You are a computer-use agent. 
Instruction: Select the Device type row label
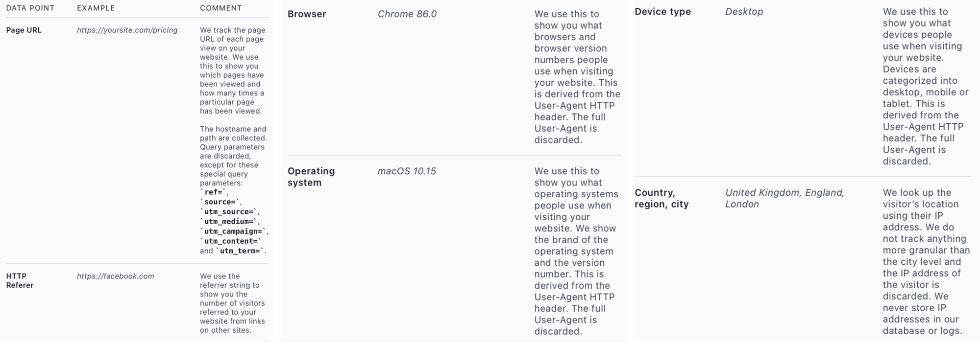coord(663,12)
